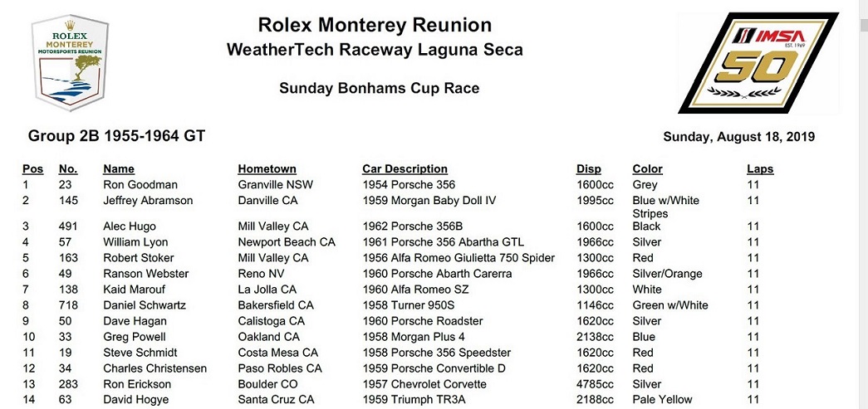The width and height of the screenshot is (868, 409).
Task: Click the Group 2B 1955-1964 GT heading
Action: [x=116, y=136]
